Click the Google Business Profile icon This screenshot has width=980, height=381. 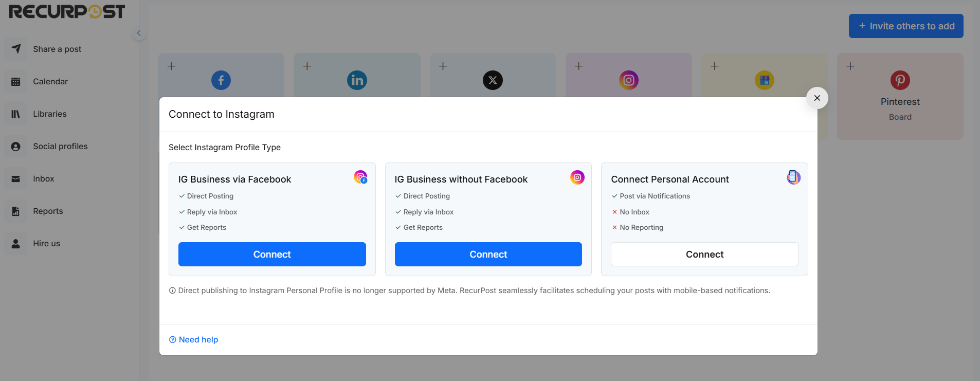coord(765,80)
